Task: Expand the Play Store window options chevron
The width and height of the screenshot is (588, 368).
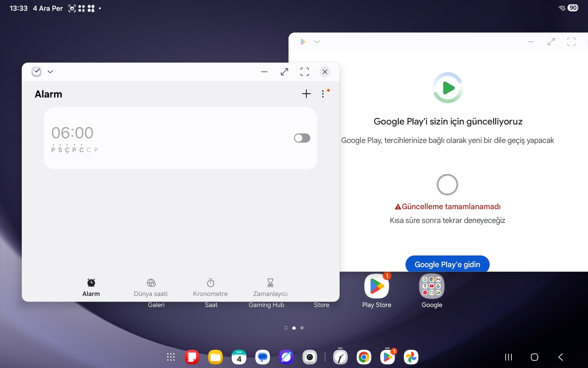Action: 317,42
